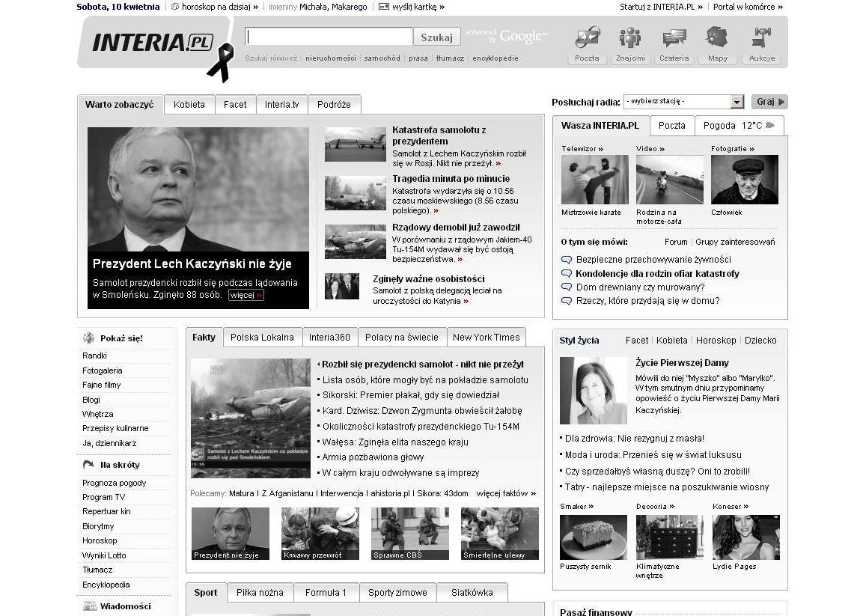This screenshot has width=863, height=616.
Task: Open the Aukcje auctions icon
Action: click(x=762, y=37)
